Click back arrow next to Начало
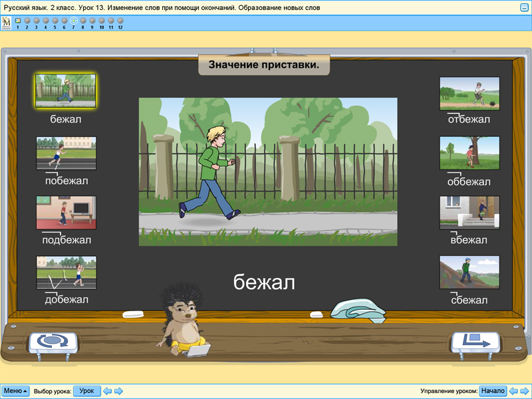Screen dimensions: 532x399 [513, 391]
